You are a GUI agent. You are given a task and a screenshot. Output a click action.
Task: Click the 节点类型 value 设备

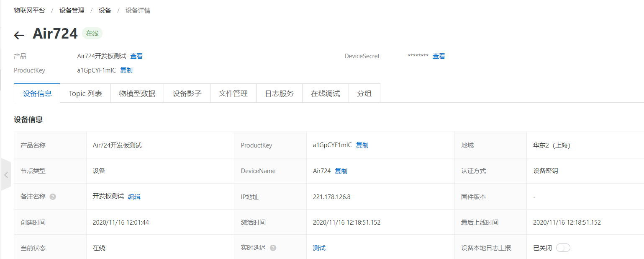(x=99, y=171)
